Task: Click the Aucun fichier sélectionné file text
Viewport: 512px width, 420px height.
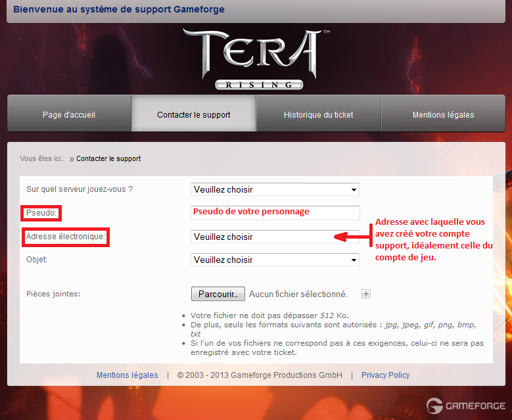Action: tap(298, 294)
